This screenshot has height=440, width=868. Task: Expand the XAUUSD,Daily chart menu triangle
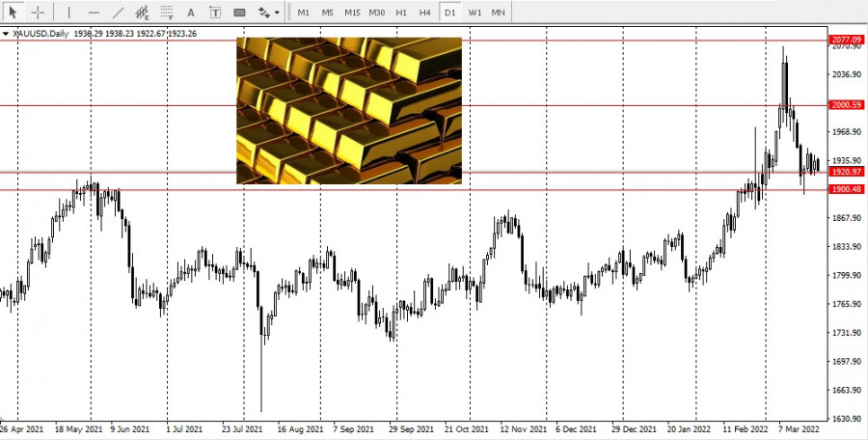6,34
